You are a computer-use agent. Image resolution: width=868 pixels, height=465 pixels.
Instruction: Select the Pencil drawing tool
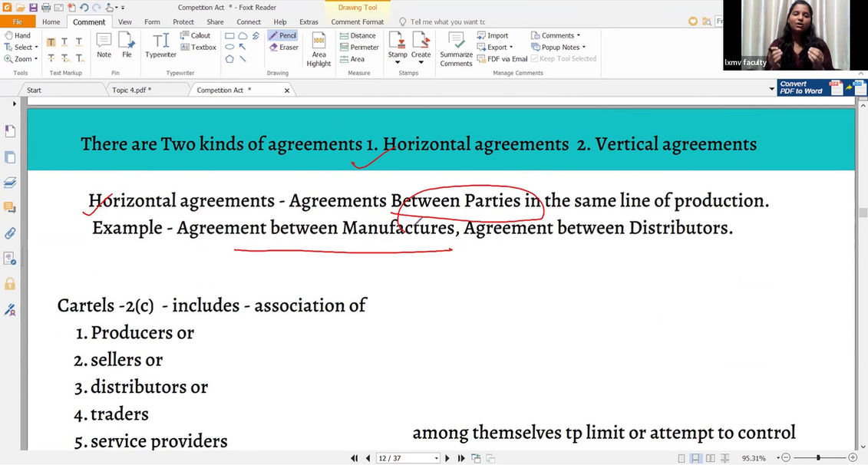pos(282,35)
